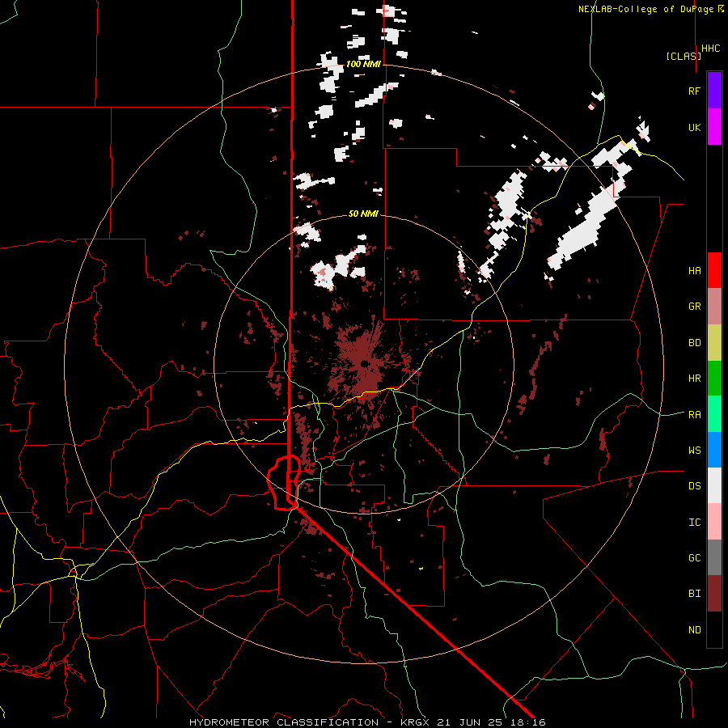
Task: Click the DS legend label
Action: tap(694, 486)
